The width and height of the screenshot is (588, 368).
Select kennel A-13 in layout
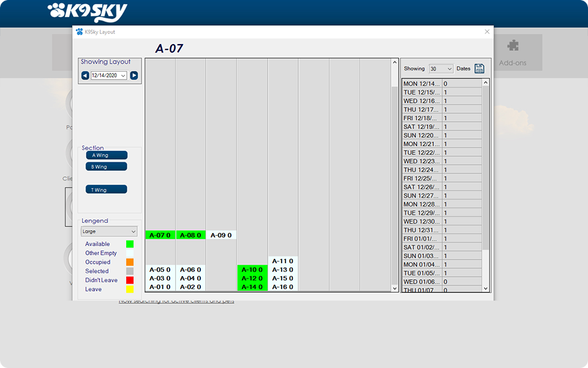(x=283, y=269)
